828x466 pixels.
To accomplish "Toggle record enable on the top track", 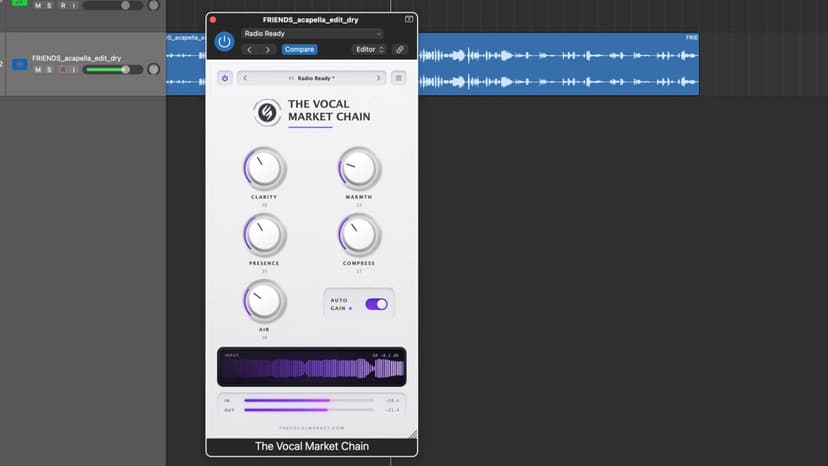I will tap(63, 5).
